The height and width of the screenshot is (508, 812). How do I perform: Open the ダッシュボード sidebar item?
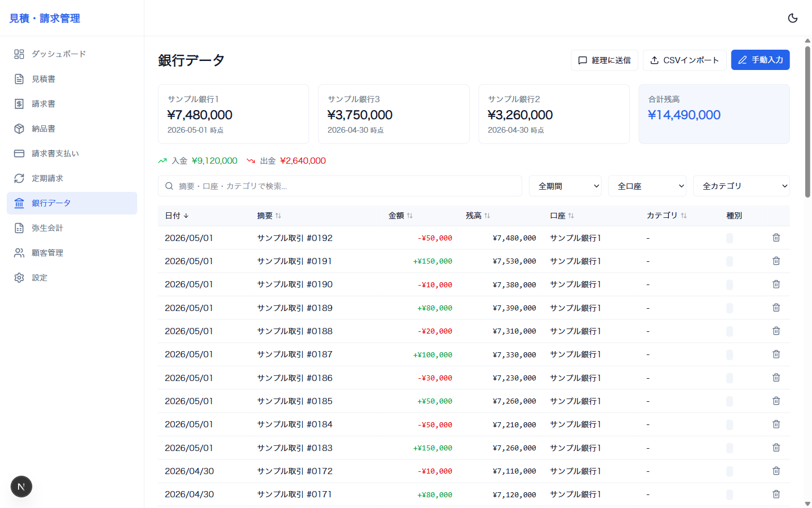[x=72, y=54]
